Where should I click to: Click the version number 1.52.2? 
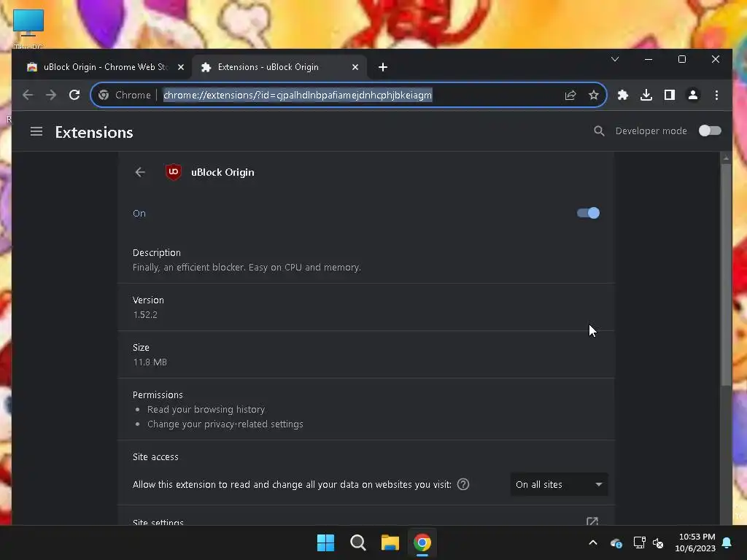145,315
